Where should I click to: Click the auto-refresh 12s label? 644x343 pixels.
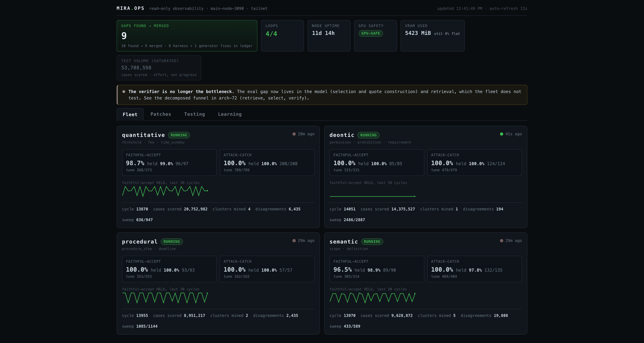[508, 9]
